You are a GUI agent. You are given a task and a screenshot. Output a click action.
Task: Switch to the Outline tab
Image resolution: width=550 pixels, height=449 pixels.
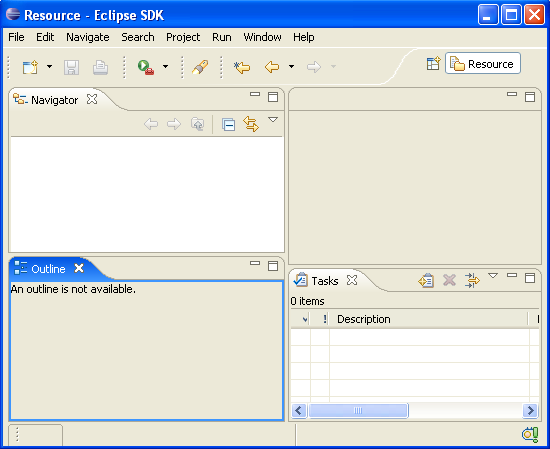(48, 269)
